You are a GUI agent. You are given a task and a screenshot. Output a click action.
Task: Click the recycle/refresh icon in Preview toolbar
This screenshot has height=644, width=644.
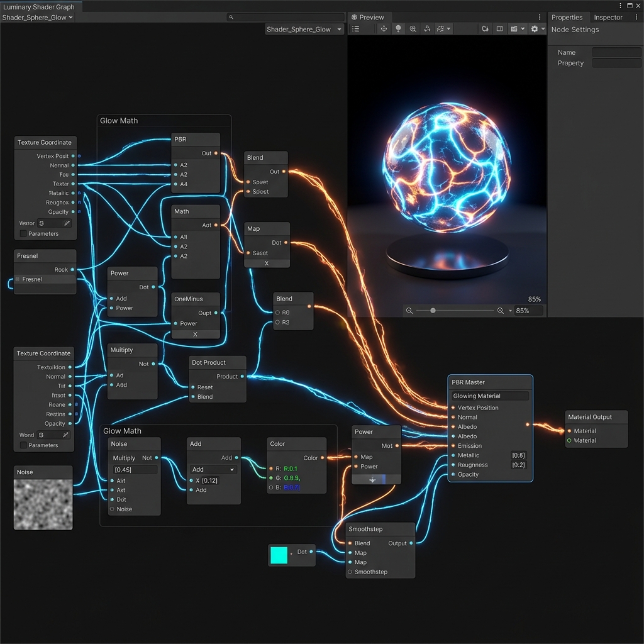(x=427, y=29)
